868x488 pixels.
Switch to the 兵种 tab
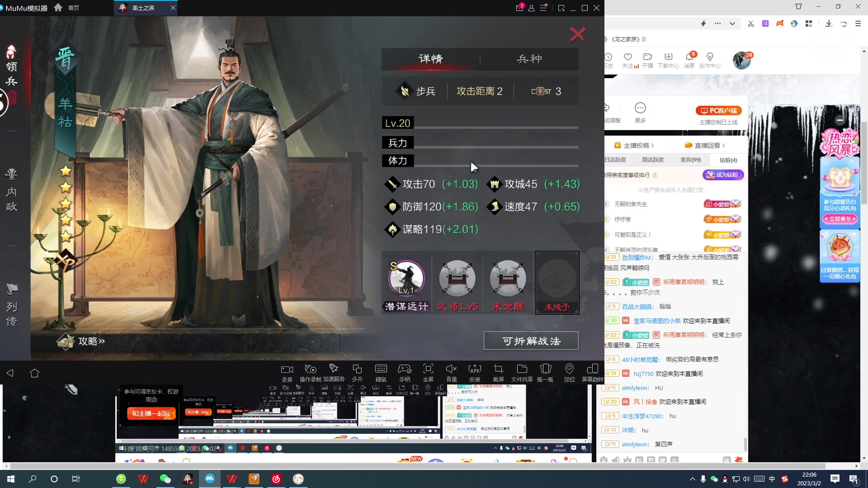(529, 59)
